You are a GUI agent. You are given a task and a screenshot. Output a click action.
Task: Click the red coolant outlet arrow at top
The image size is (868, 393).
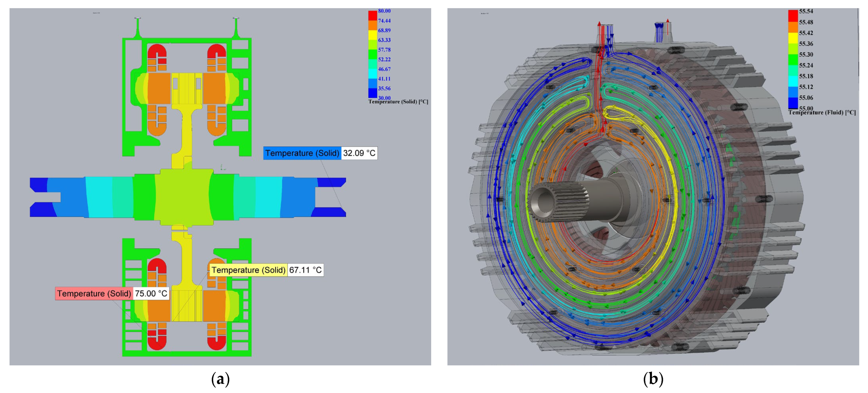click(599, 24)
